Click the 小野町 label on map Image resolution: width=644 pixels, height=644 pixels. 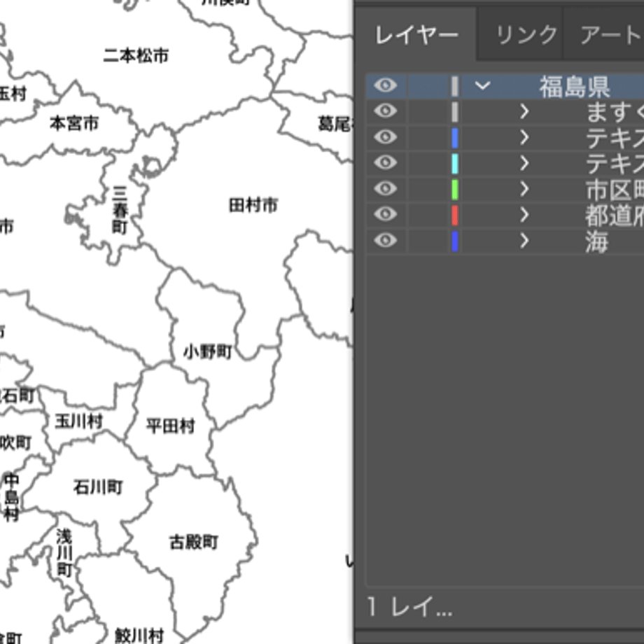[208, 352]
